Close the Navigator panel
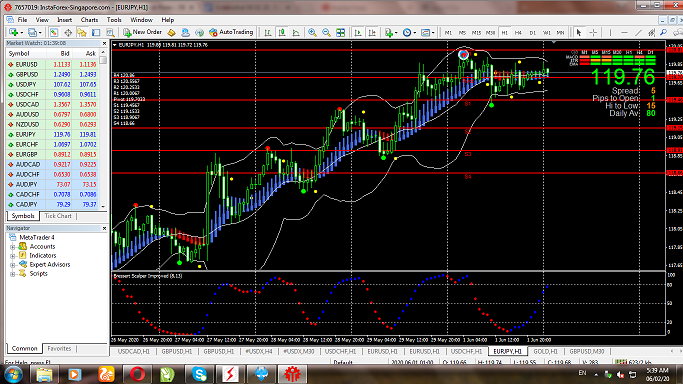Image resolution: width=683 pixels, height=384 pixels. pyautogui.click(x=104, y=228)
